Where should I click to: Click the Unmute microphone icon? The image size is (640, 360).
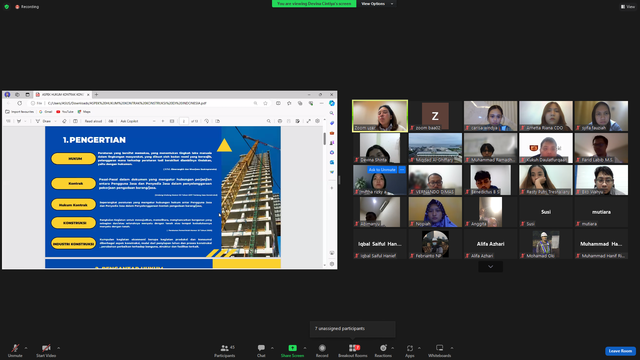pyautogui.click(x=15, y=348)
